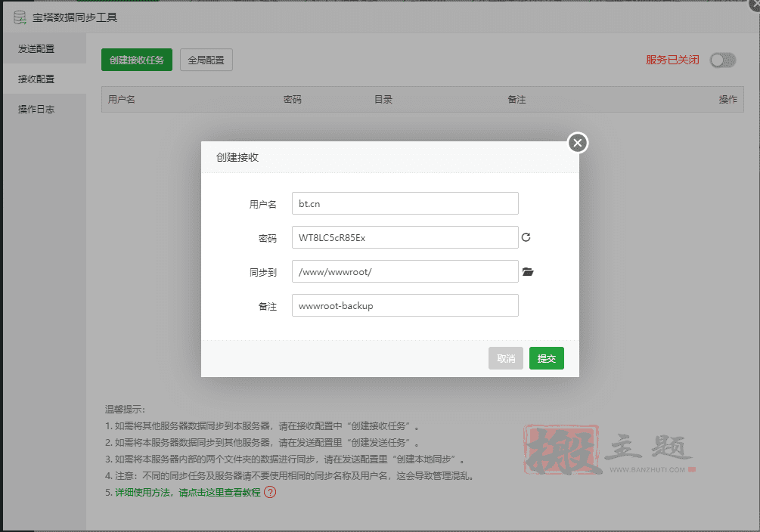Click the 备注 table column header
Viewport: 760px width, 532px height.
tap(516, 99)
